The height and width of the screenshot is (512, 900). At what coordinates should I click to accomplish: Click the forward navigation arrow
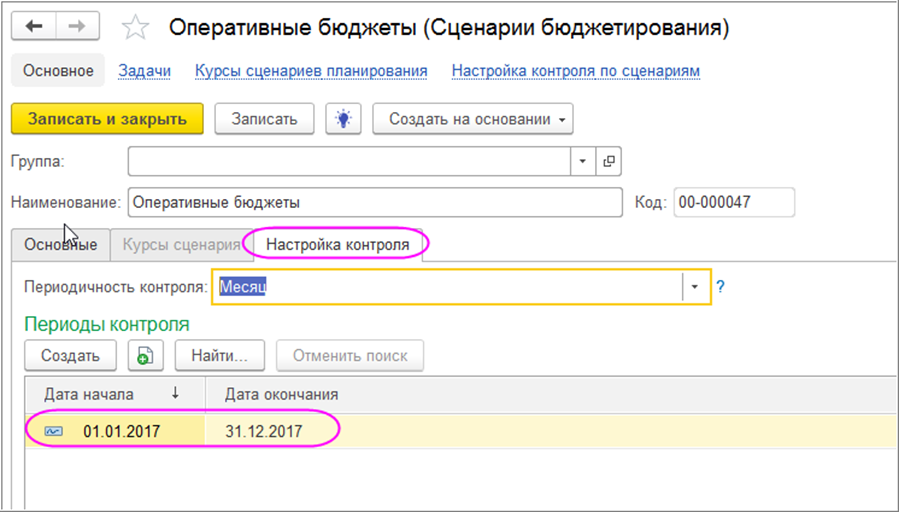76,27
